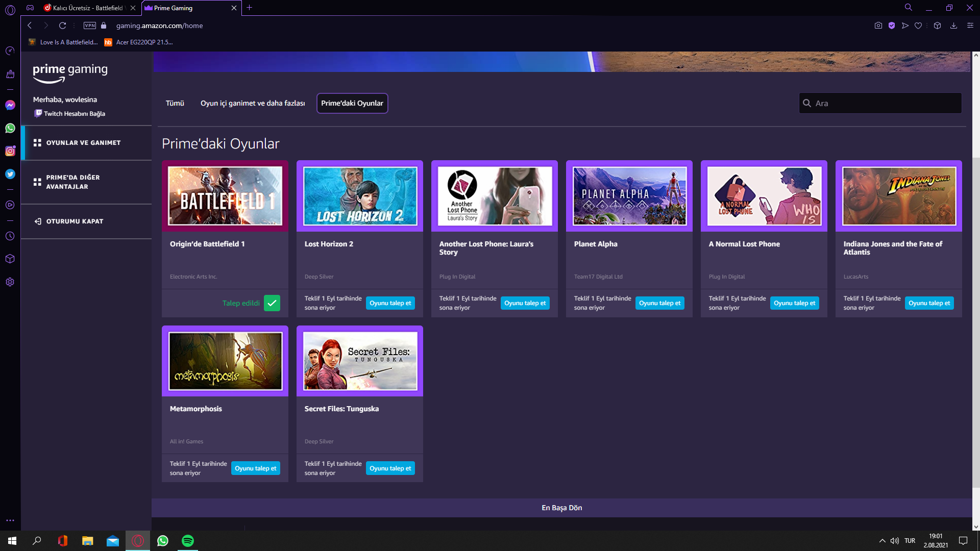The image size is (980, 551).
Task: Open the ad blocker shield icon
Action: coord(892,26)
